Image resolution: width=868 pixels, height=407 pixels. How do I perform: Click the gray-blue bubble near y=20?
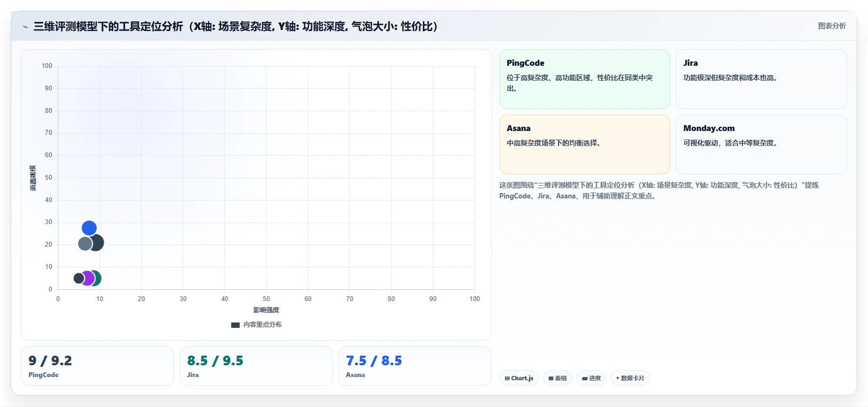click(x=85, y=244)
